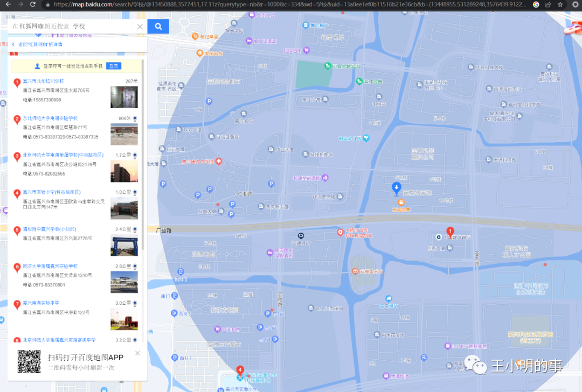Screen dimensions: 582x392
Task: Focus the nearby search input field
Action: 71,26
